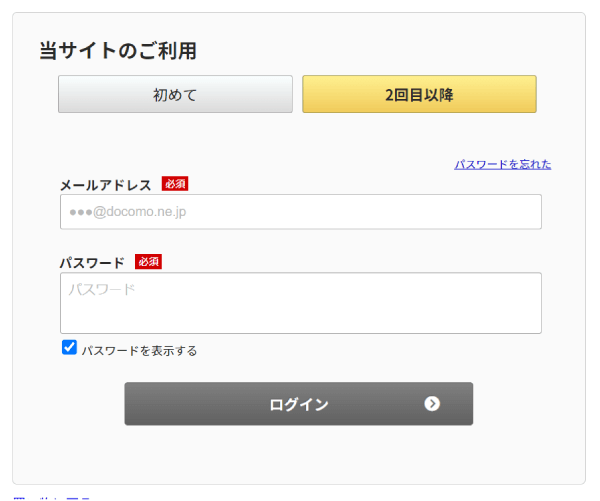Focus the メールアドレス input field
This screenshot has width=600, height=501.
point(300,212)
